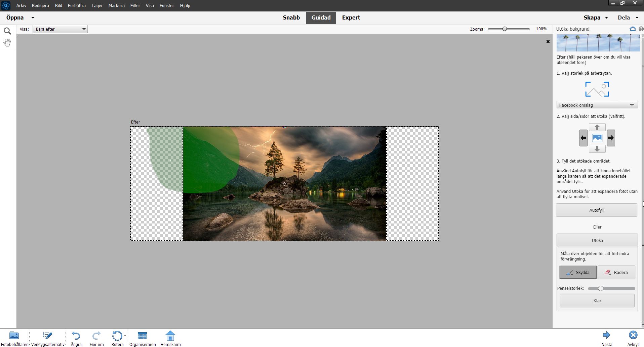
Task: Open the Visa menu
Action: pos(150,6)
